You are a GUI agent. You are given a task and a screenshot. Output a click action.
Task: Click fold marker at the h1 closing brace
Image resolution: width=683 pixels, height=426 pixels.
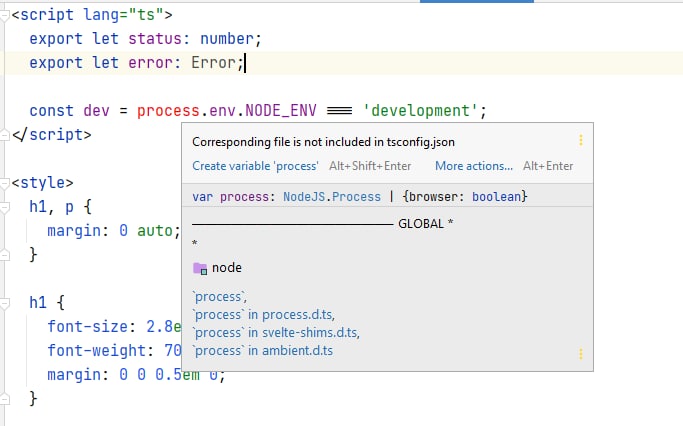5,399
